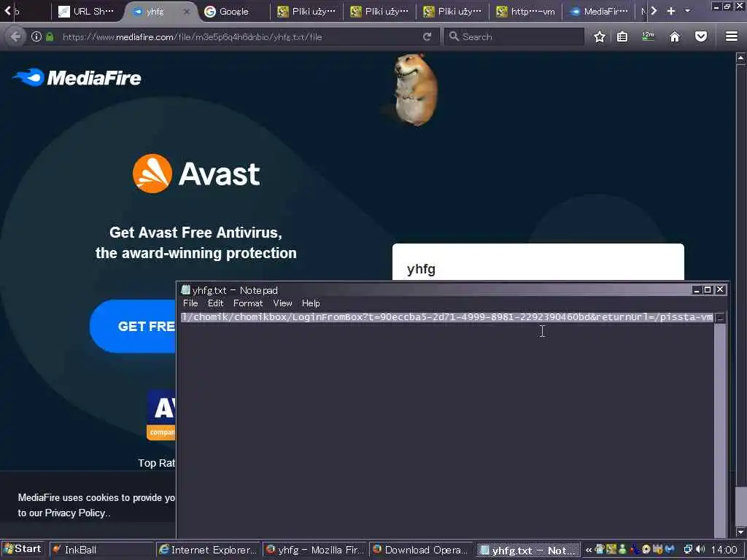Switch to the http…-vm tab
Screen dimensions: 747x560
(525, 12)
